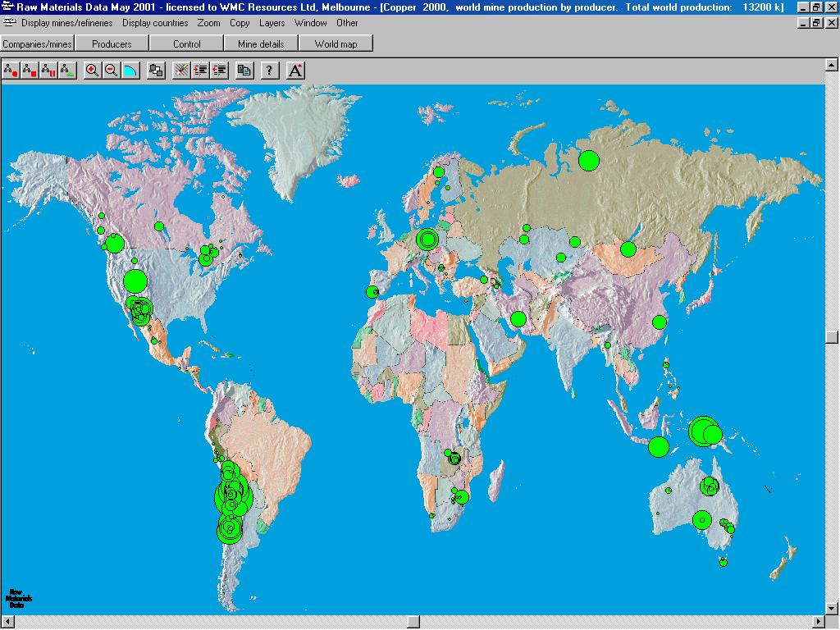This screenshot has height=630, width=840.
Task: Click the hierarchy icon with red circle
Action: click(x=11, y=71)
